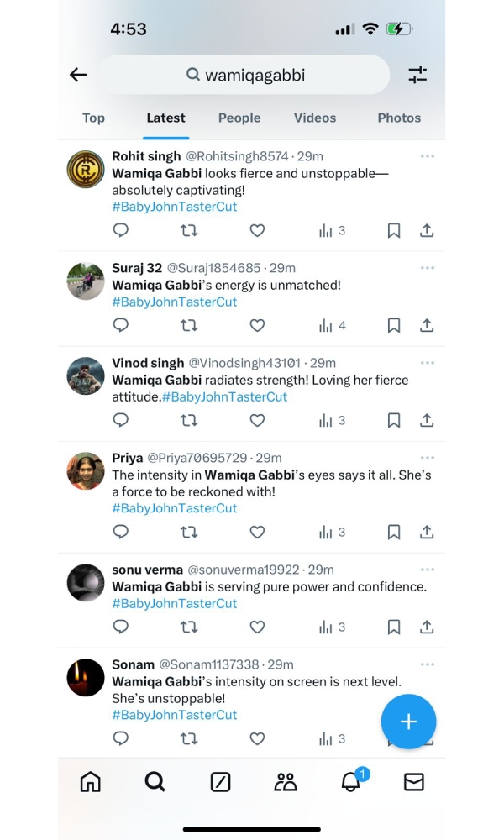Open @Vinodsingh43101 profile handle
This screenshot has width=504, height=840.
[244, 363]
